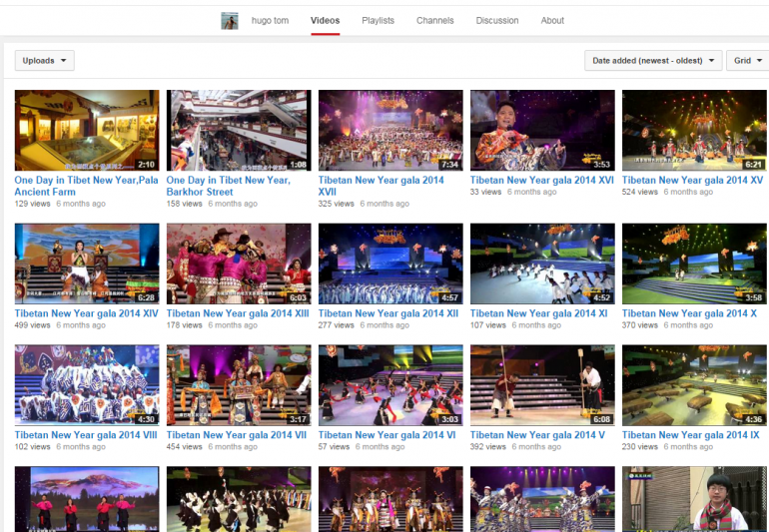Click title Tibetan New Year gala 2014 IX

point(690,435)
